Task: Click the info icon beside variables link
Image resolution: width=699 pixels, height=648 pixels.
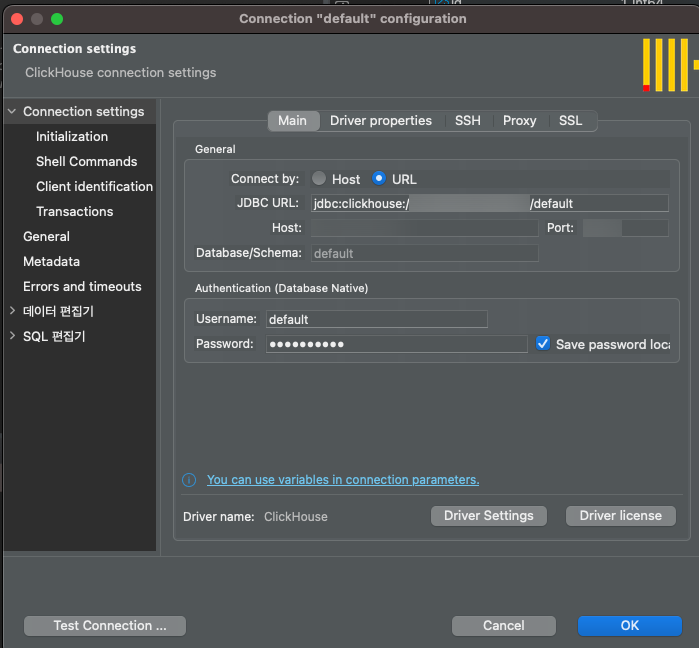Action: coord(189,480)
